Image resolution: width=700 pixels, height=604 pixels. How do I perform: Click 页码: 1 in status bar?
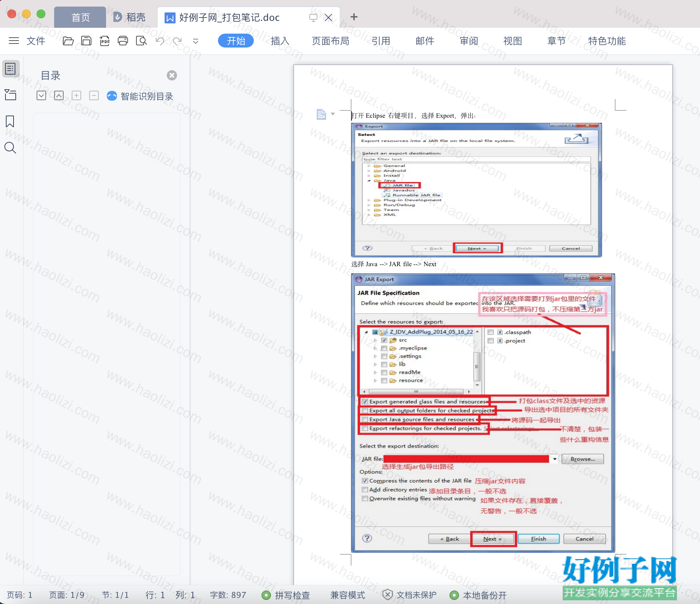click(x=20, y=595)
